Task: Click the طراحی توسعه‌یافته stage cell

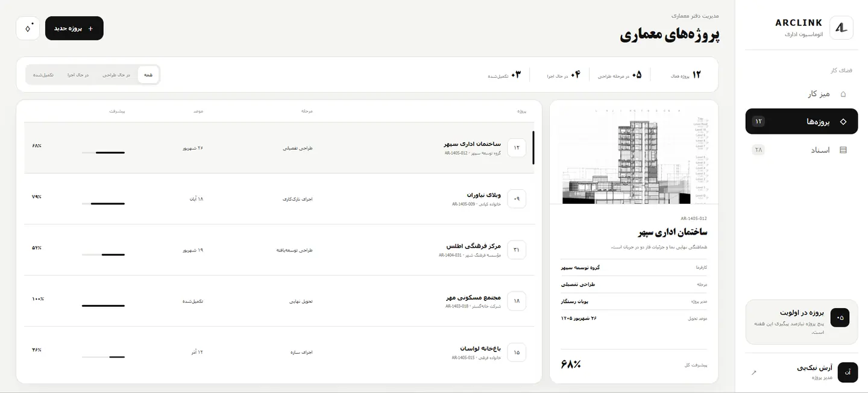Action: tap(295, 250)
